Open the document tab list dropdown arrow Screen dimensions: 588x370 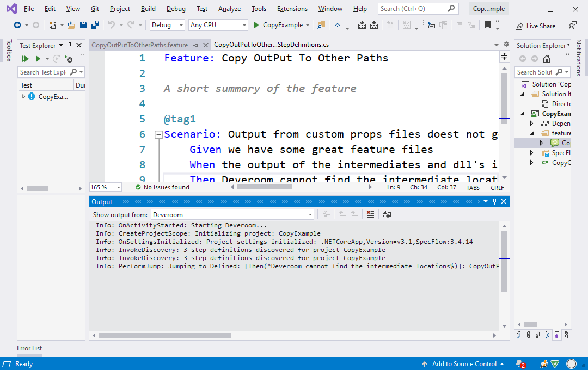pos(496,45)
